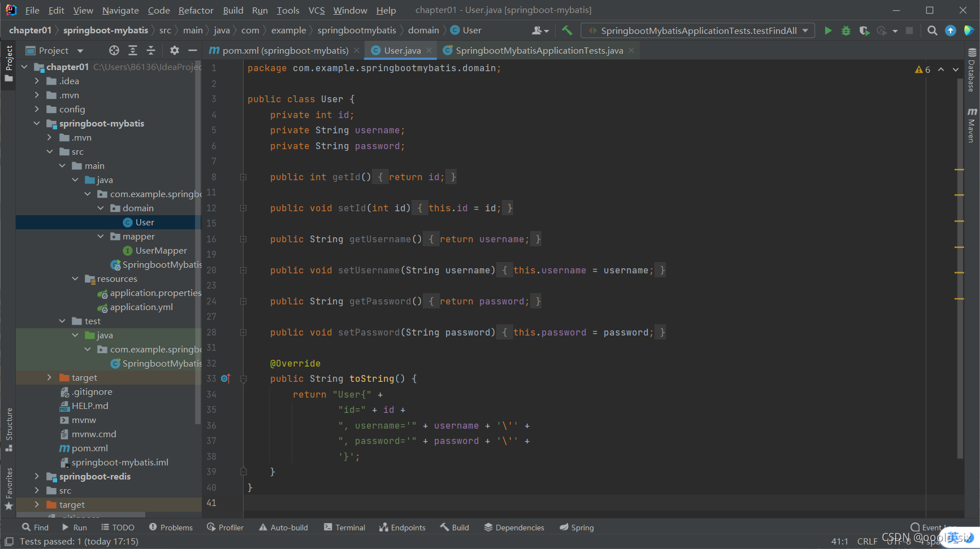Open the TODO tool window
The width and height of the screenshot is (980, 549).
118,528
